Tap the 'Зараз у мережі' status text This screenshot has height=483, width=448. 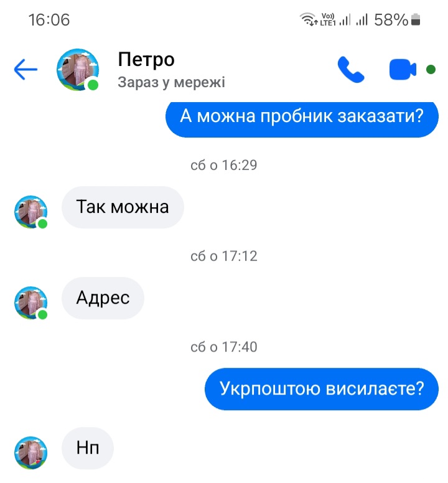coord(171,82)
